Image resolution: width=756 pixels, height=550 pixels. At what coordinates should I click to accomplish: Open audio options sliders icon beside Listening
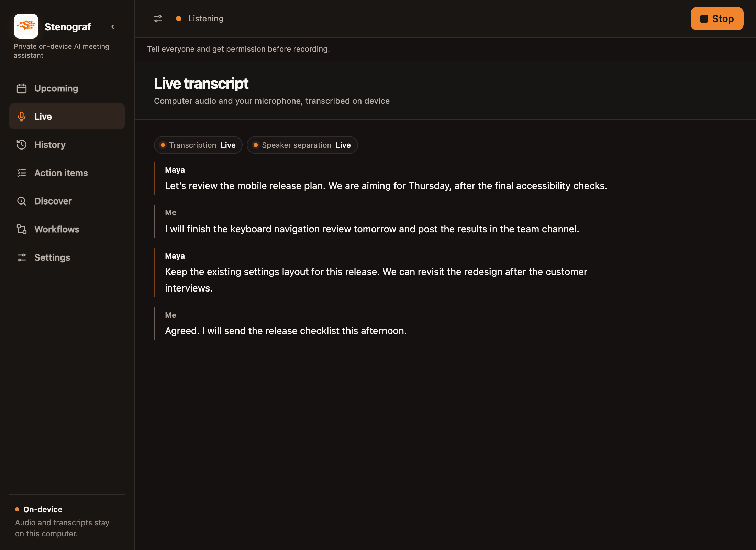click(158, 19)
